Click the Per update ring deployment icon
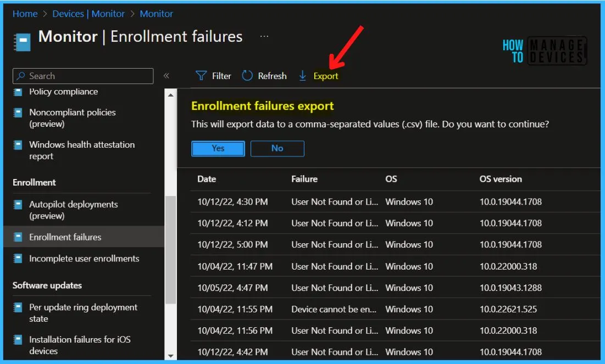Screen dimensions: 605x364 (18, 307)
